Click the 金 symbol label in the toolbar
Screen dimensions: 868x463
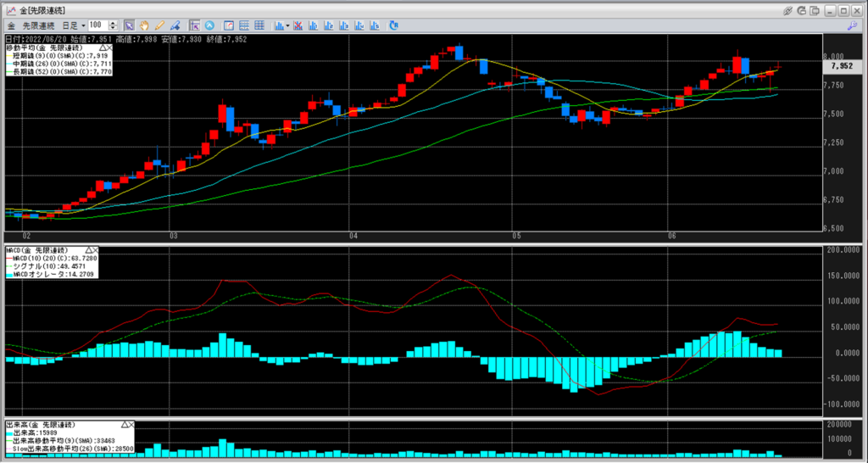tap(11, 25)
